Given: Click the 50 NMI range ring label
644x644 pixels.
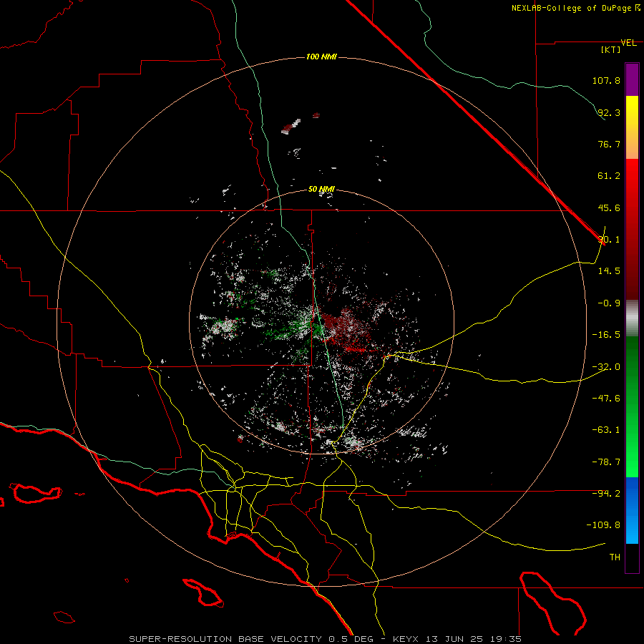Looking at the screenshot, I should click(x=321, y=190).
